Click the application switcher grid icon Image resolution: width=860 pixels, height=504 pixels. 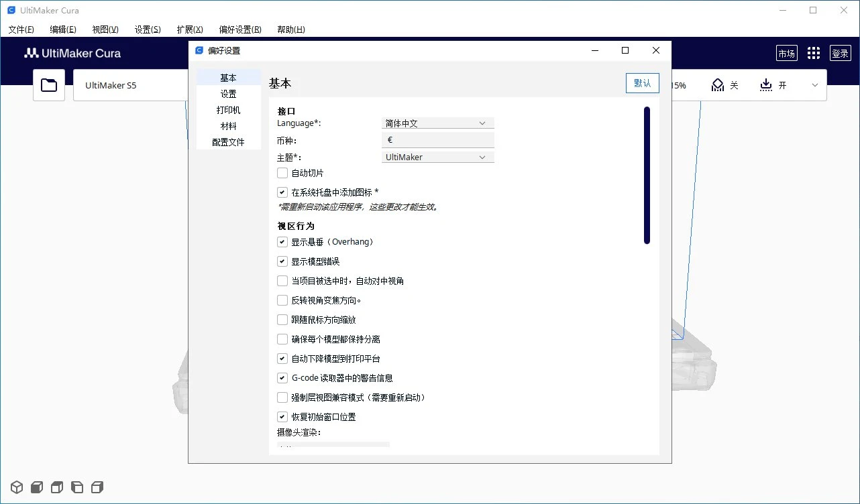[814, 54]
